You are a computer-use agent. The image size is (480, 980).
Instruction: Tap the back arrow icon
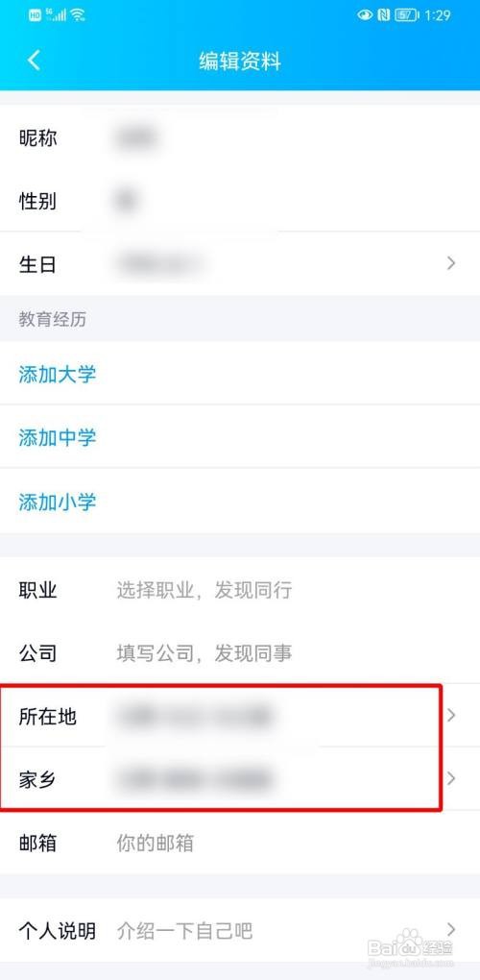pos(34,61)
